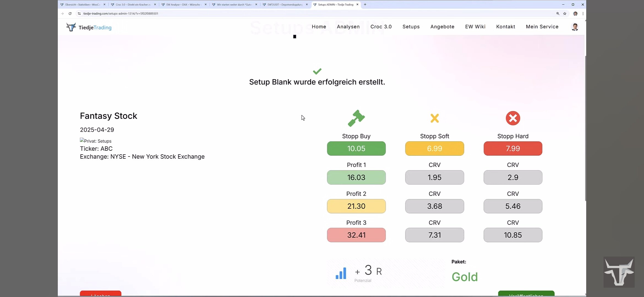Click the browser address bar URL
The height and width of the screenshot is (297, 644).
(x=121, y=13)
